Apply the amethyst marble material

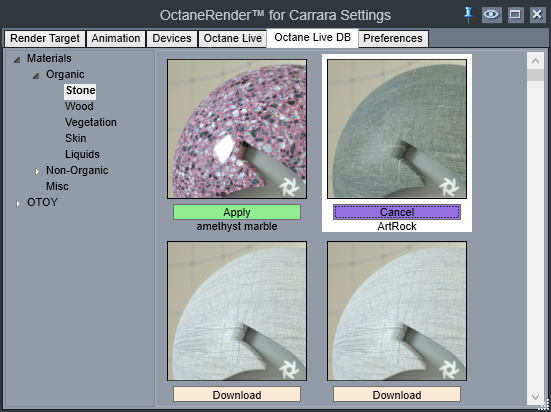coord(237,212)
